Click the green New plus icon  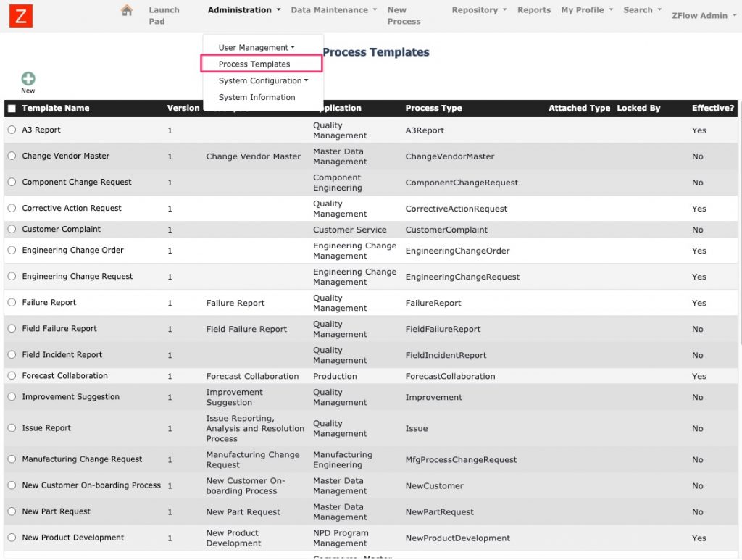tap(28, 78)
